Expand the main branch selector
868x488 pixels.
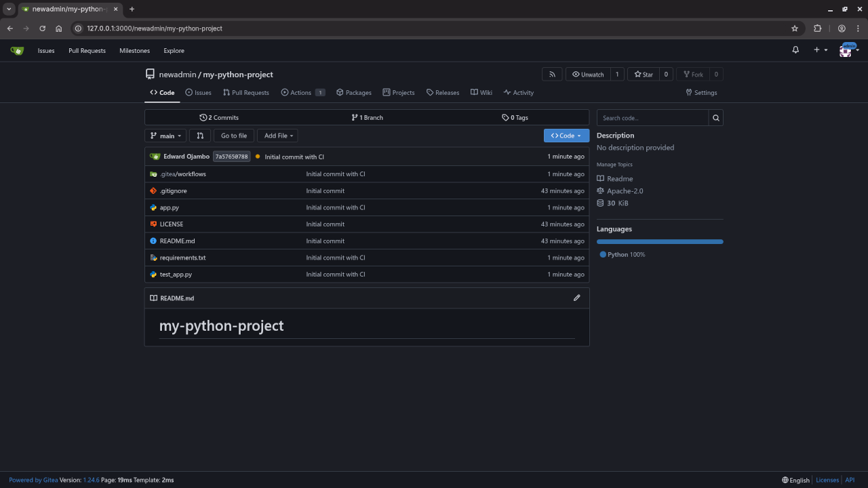165,136
